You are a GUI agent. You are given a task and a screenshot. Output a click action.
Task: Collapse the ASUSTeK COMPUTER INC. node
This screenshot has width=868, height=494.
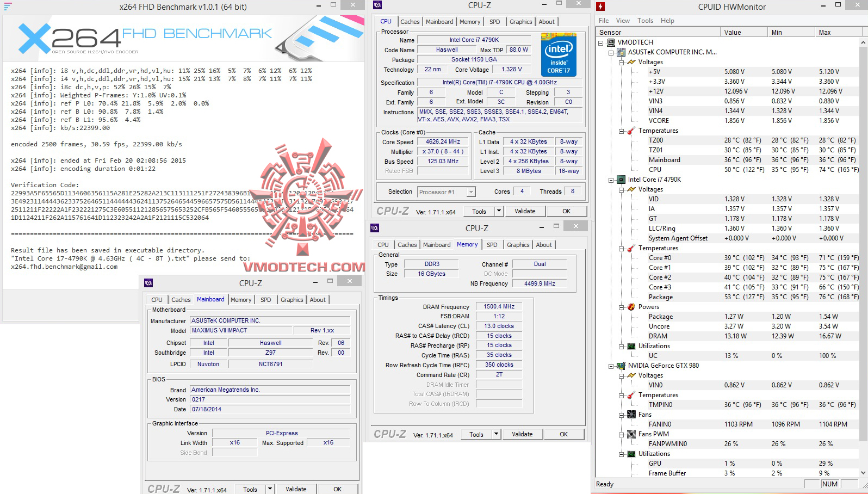611,52
